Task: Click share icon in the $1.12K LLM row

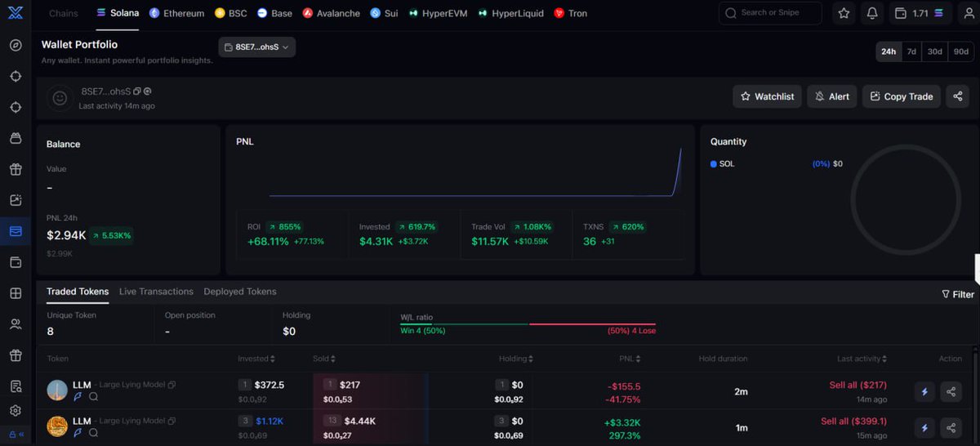Action: (x=951, y=427)
